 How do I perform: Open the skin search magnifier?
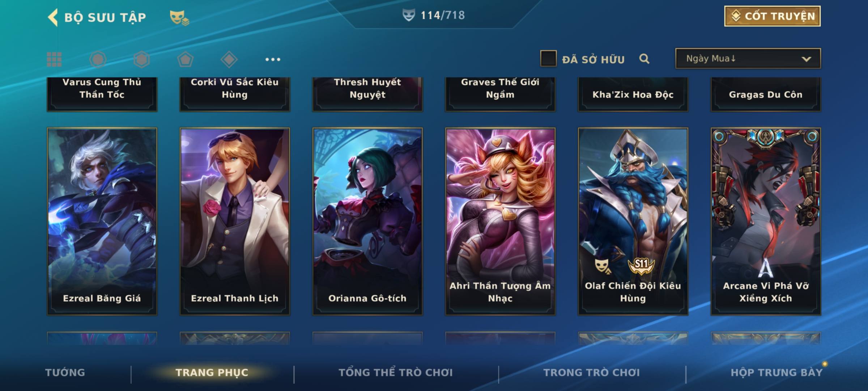(x=644, y=59)
